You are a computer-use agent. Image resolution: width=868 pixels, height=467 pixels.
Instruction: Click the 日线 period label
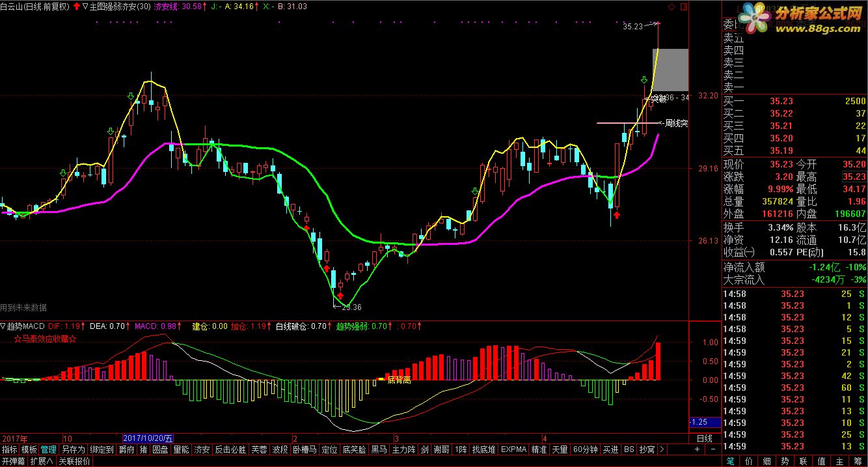[705, 438]
